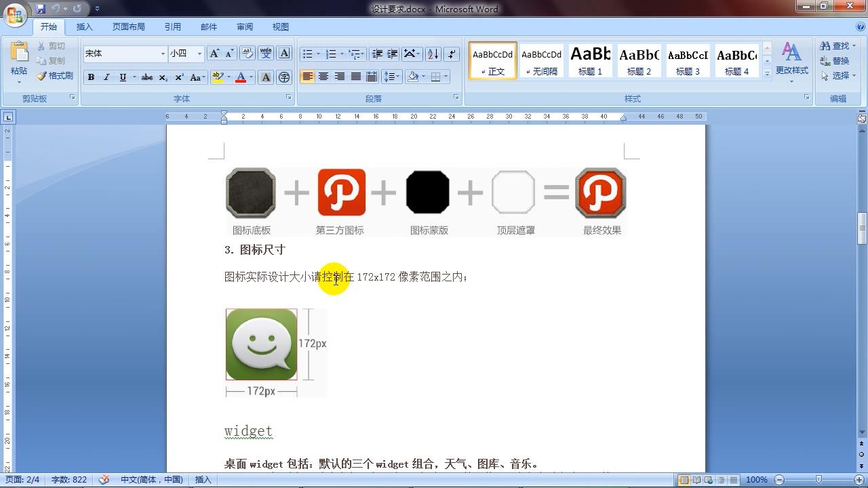
Task: Click Shrink Font button
Action: [x=229, y=54]
